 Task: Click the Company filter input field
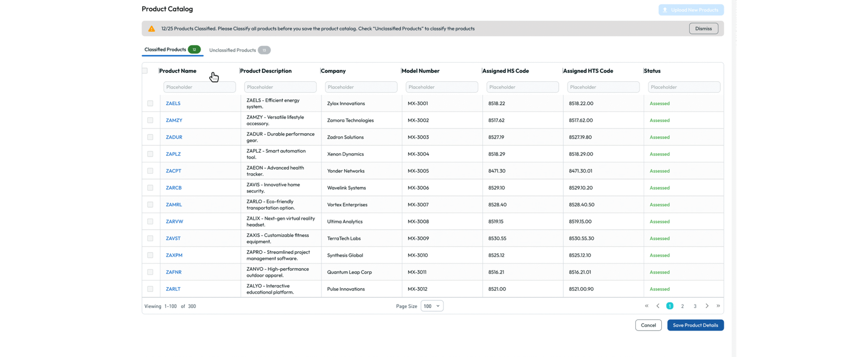pyautogui.click(x=361, y=87)
